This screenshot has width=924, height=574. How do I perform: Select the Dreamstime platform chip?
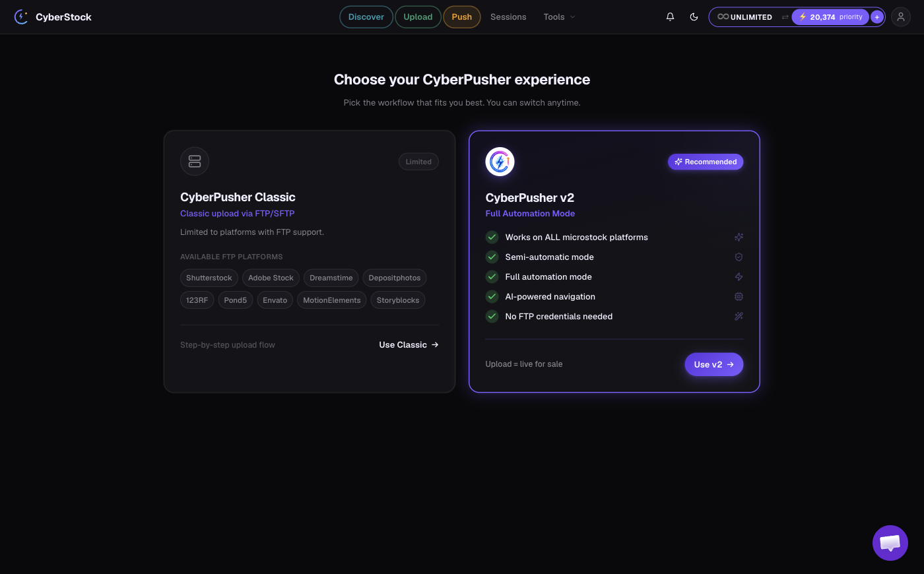tap(331, 278)
